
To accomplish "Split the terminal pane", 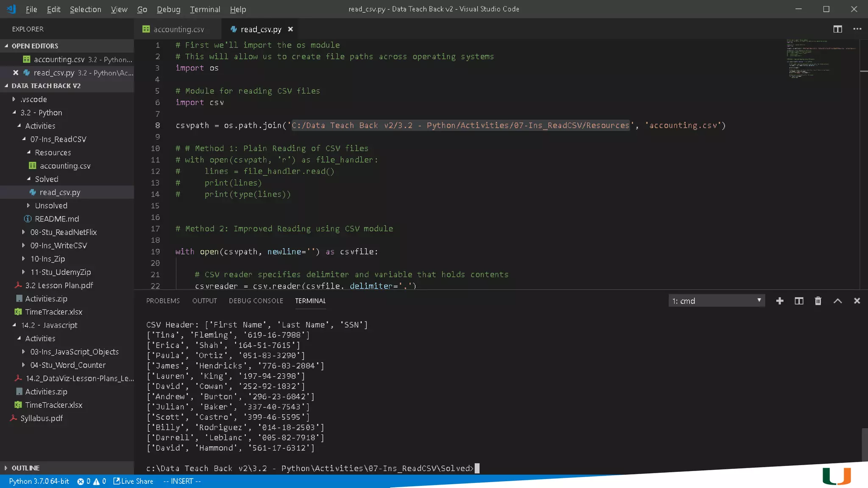I will coord(798,301).
